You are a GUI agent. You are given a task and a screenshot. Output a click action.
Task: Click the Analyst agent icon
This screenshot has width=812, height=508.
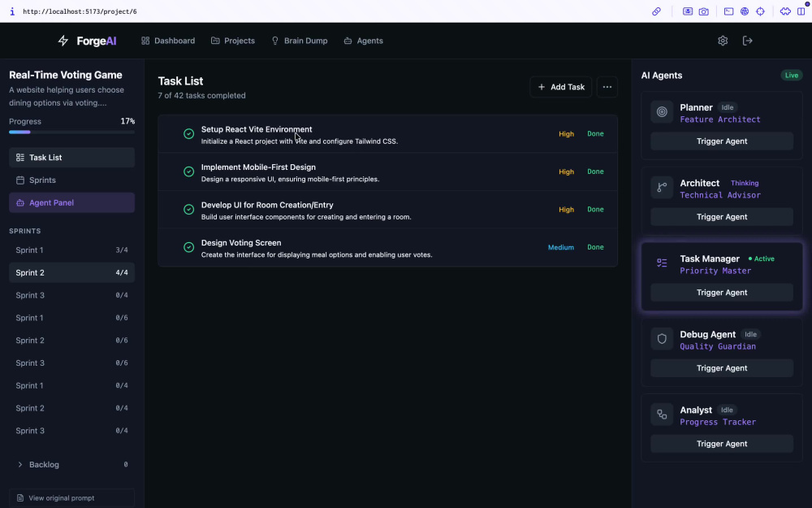[x=662, y=415]
